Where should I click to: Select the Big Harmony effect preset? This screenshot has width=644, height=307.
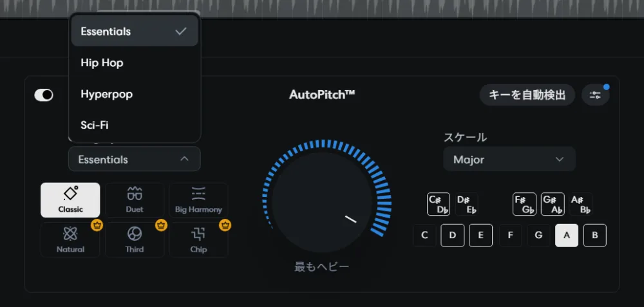point(198,200)
